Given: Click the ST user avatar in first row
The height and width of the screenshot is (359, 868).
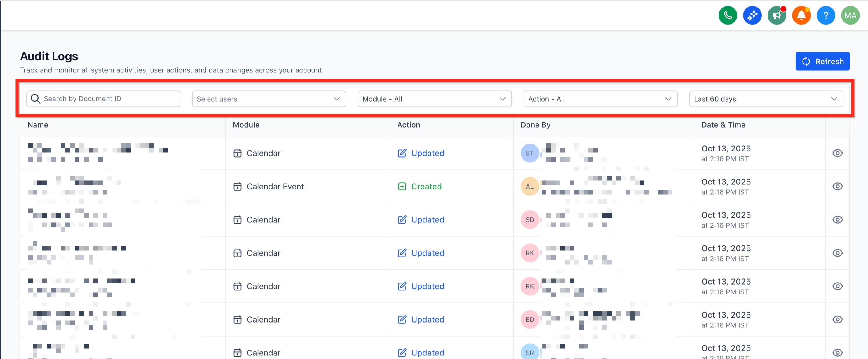Looking at the screenshot, I should (529, 153).
